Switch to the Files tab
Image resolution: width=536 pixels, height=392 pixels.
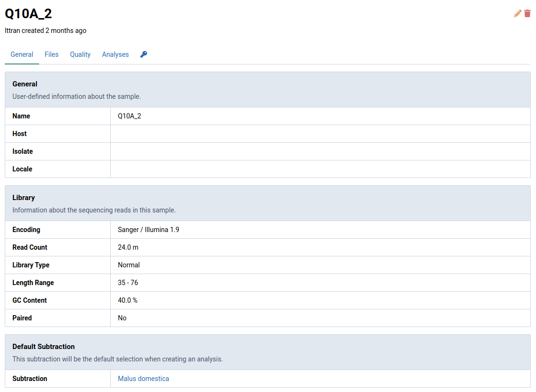click(x=52, y=54)
